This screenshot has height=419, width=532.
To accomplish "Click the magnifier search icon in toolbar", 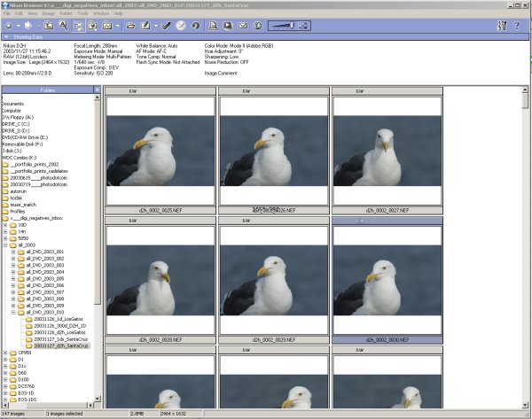I will (63, 26).
